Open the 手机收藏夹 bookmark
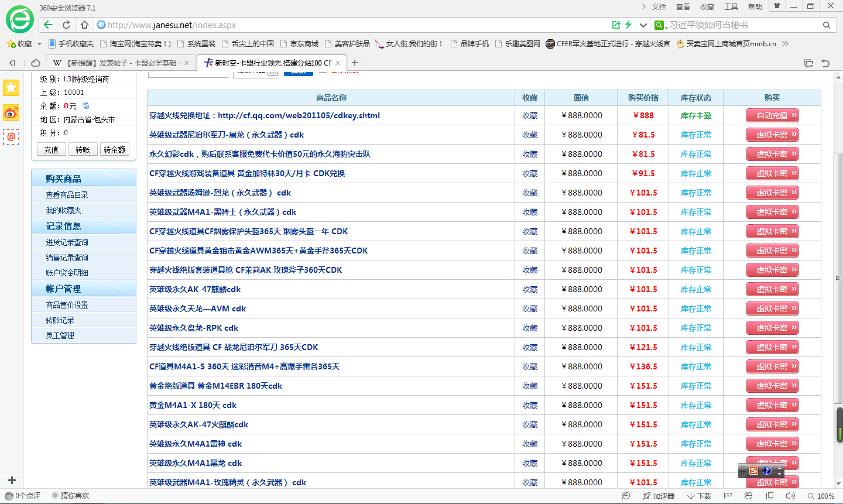The height and width of the screenshot is (504, 843). (x=71, y=43)
